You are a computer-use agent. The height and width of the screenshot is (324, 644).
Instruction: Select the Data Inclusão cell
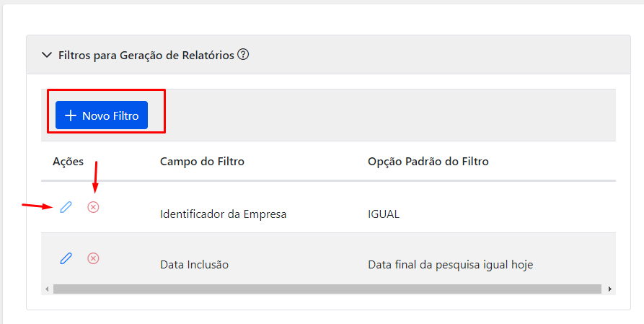tap(194, 264)
